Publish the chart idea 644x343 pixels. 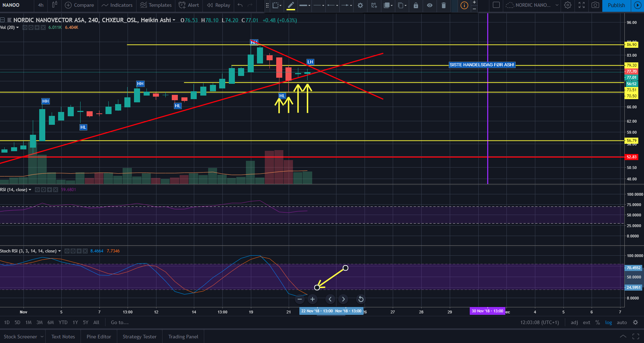[x=617, y=5]
